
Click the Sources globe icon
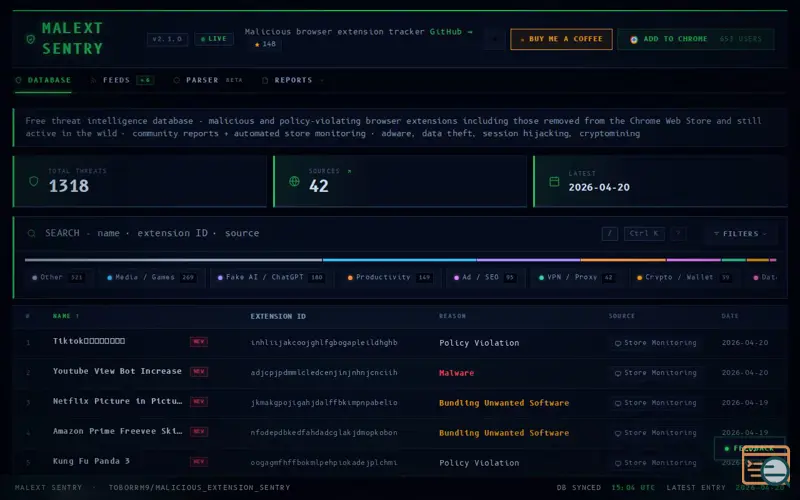(294, 181)
